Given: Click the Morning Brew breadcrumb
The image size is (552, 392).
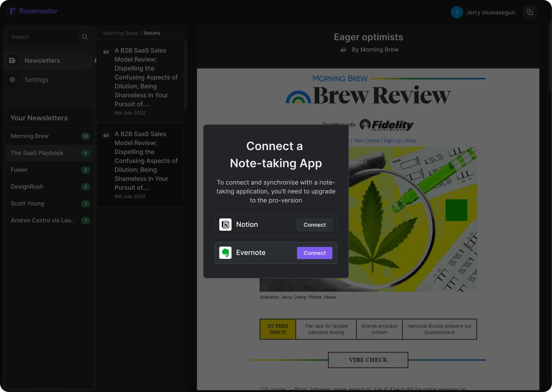Looking at the screenshot, I should 121,33.
